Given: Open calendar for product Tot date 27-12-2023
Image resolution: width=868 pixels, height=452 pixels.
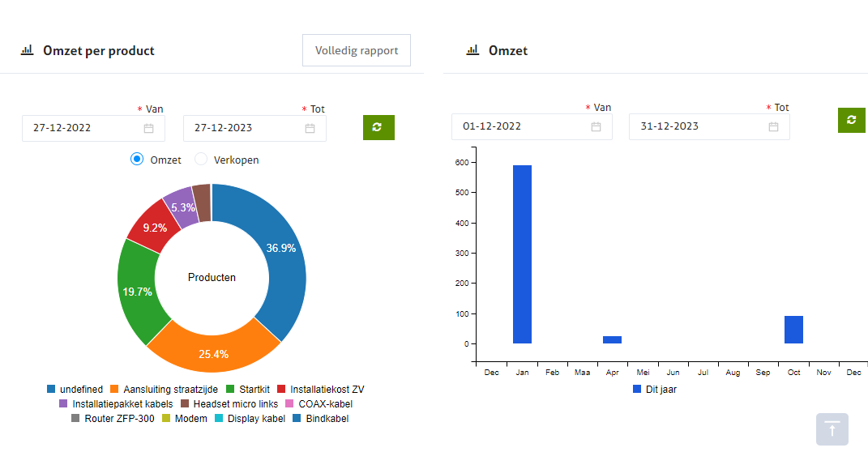Looking at the screenshot, I should click(310, 128).
